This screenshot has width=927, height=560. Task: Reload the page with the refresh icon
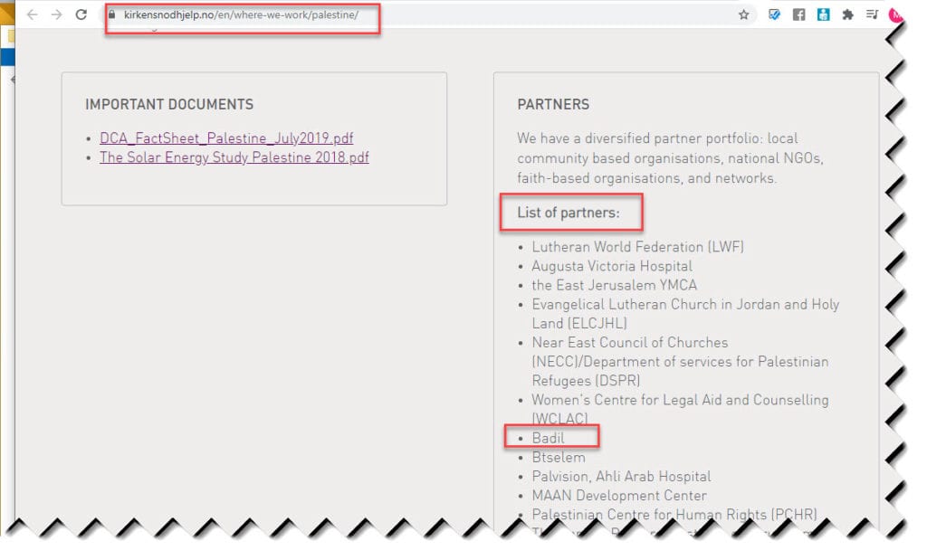(81, 14)
